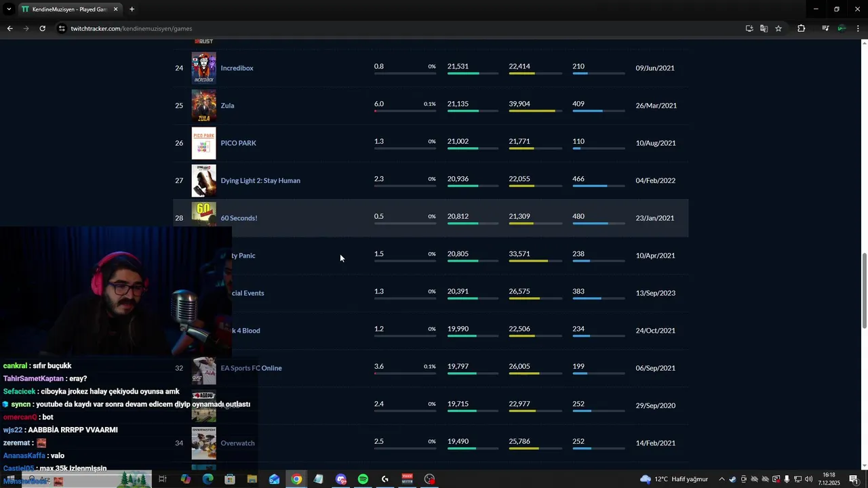Click the date 23/Jan/2021

[655, 218]
